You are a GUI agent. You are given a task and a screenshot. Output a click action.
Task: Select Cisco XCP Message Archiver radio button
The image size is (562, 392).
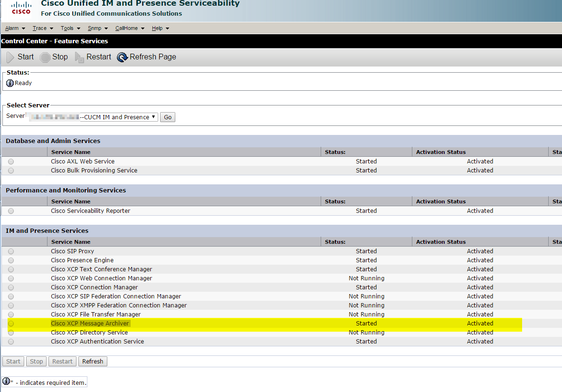pyautogui.click(x=11, y=324)
